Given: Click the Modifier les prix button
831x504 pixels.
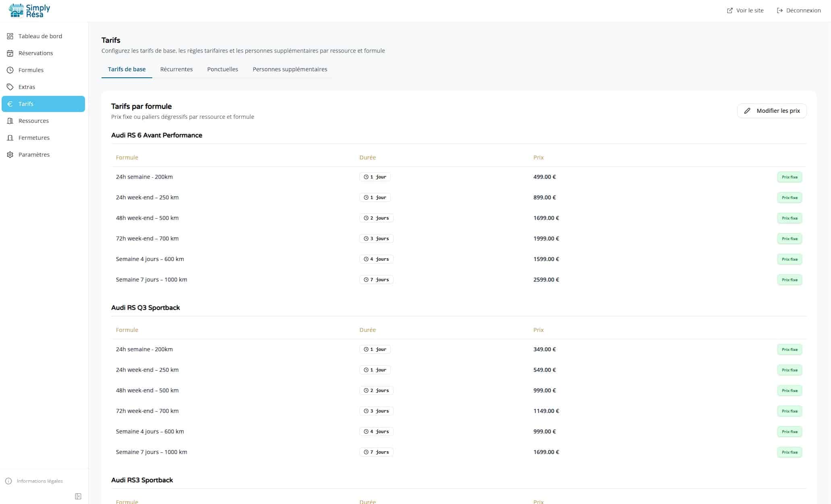Looking at the screenshot, I should pos(771,110).
